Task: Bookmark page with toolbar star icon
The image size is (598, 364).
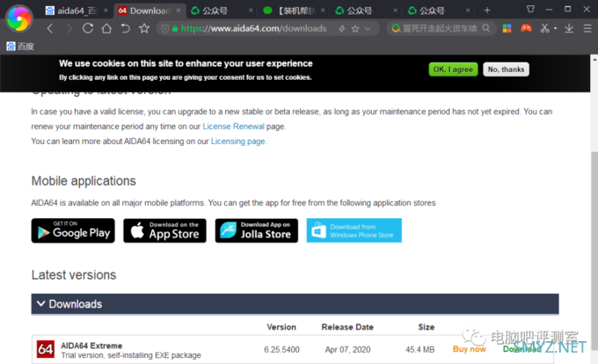Action: 144,28
